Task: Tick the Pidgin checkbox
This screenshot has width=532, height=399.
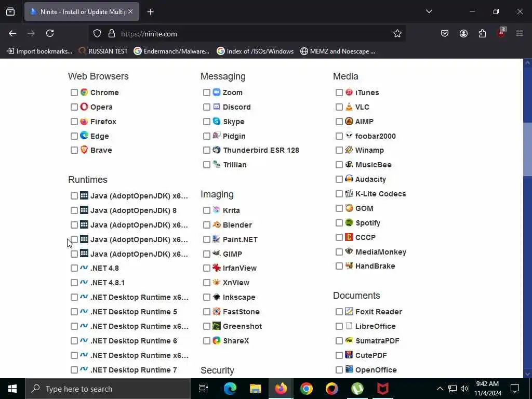Action: (x=207, y=136)
